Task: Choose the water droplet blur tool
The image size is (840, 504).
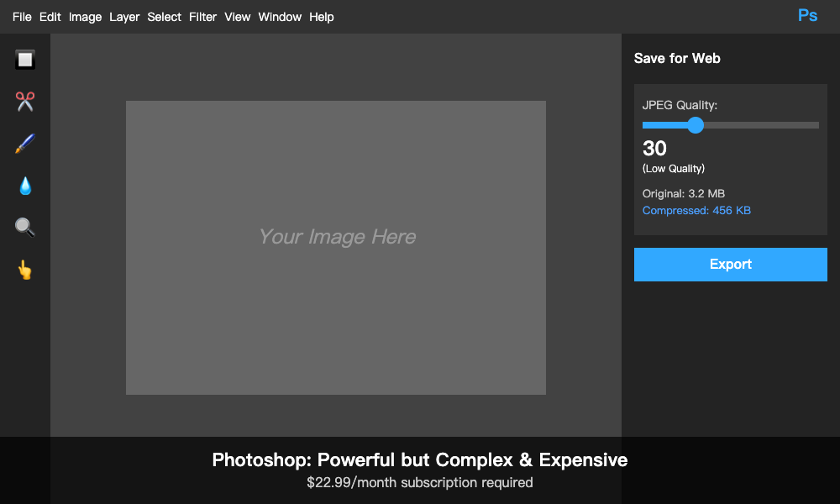Action: 25,186
